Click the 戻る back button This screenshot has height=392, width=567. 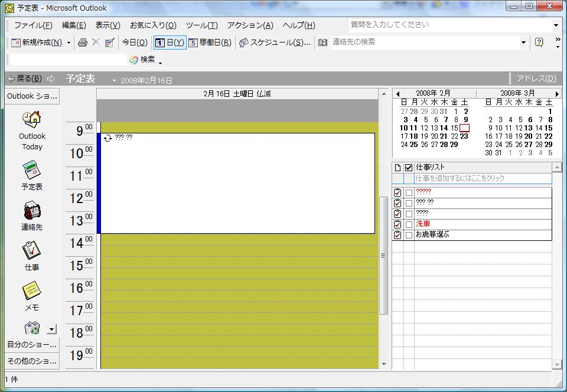pyautogui.click(x=25, y=79)
